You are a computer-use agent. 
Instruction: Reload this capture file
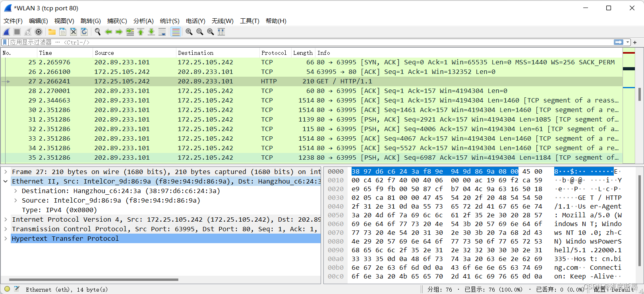[x=84, y=32]
